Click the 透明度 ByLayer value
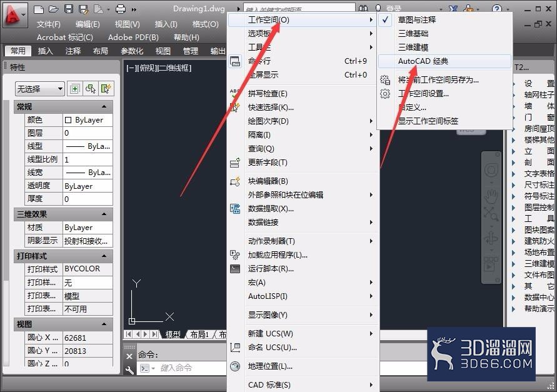The width and height of the screenshot is (557, 392). tap(88, 186)
